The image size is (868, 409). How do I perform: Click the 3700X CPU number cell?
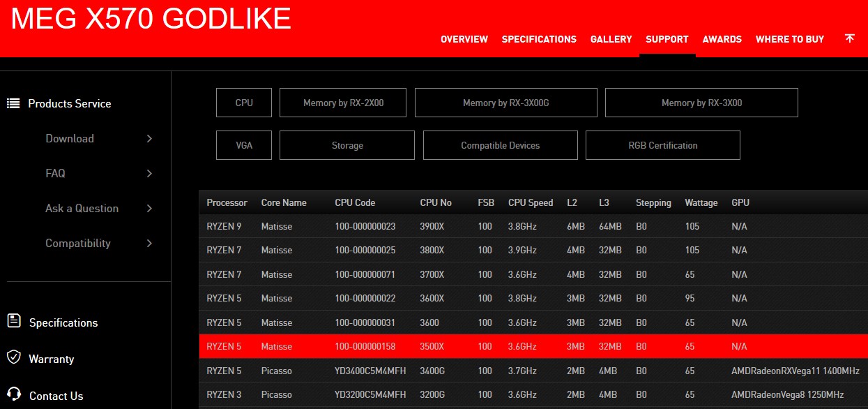(432, 274)
